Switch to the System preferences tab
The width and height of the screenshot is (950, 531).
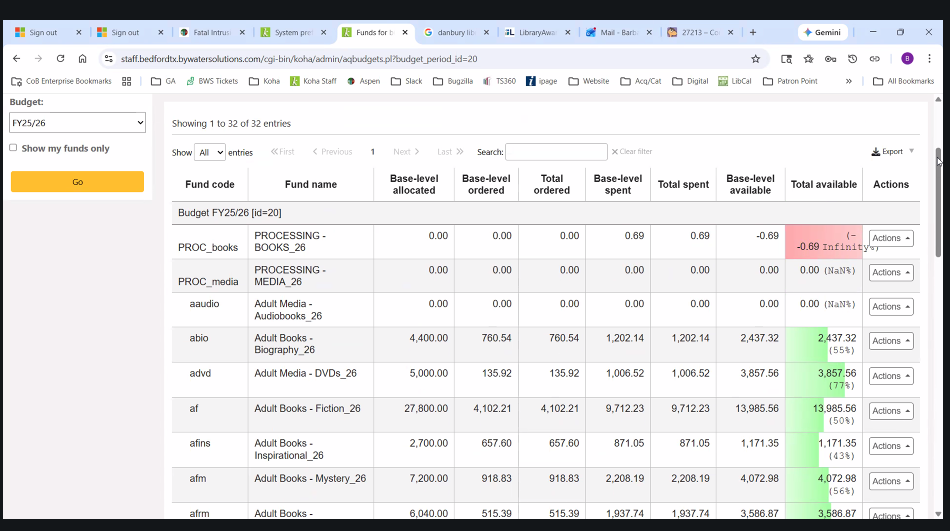point(291,32)
